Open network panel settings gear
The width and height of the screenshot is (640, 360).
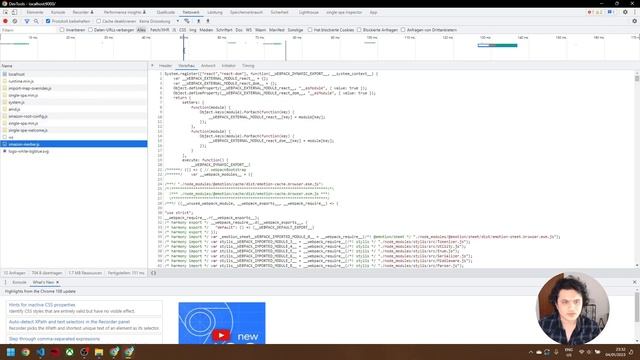(634, 21)
